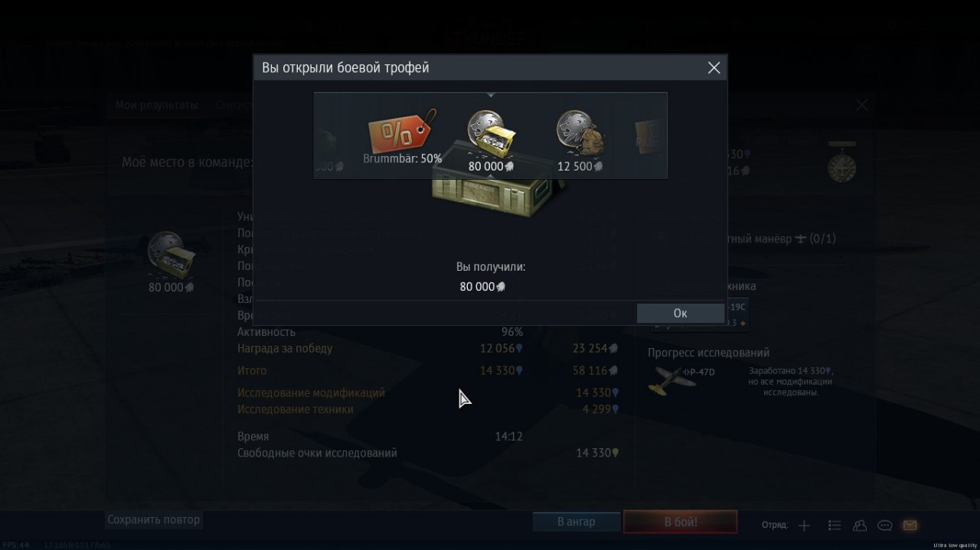The image size is (980, 550).
Task: Open the squad list icon
Action: (835, 526)
